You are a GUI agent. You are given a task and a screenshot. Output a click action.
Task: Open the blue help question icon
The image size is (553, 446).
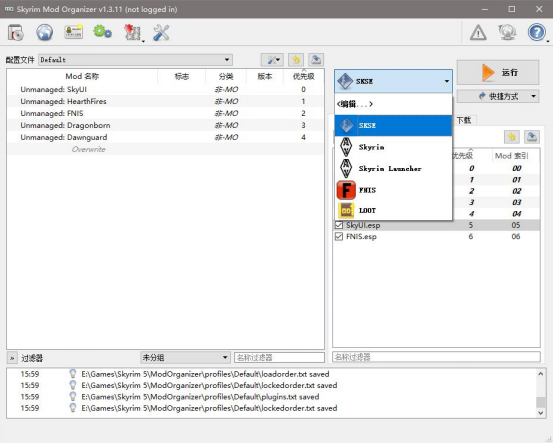click(x=536, y=32)
